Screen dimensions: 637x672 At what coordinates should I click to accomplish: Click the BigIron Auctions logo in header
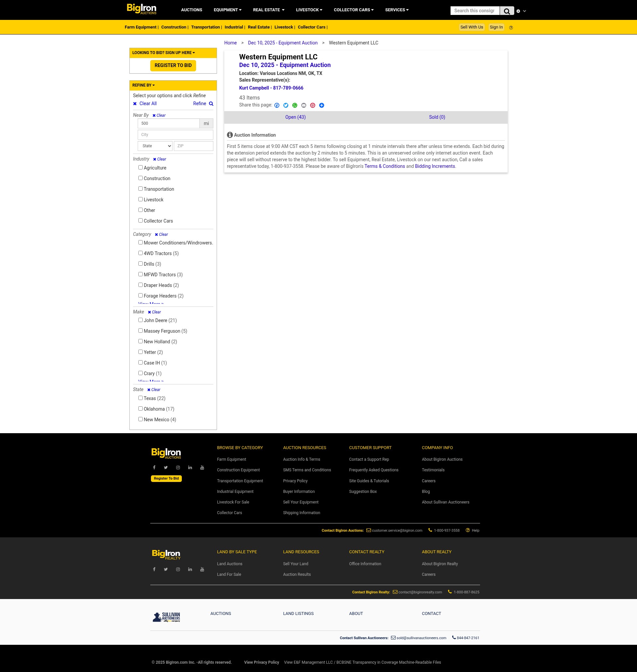click(142, 9)
